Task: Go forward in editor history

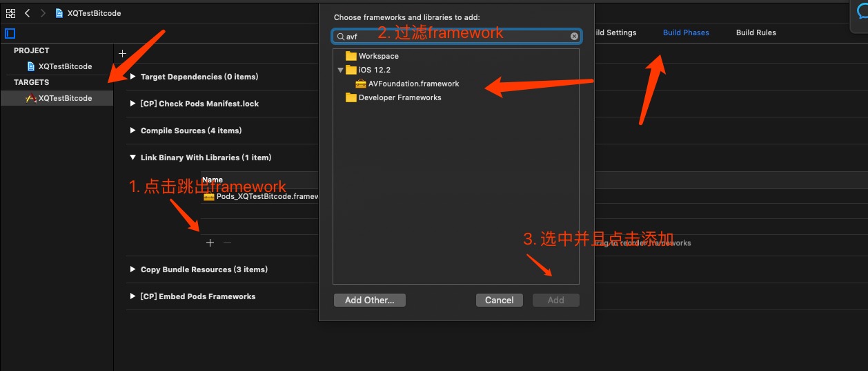Action: click(x=43, y=13)
